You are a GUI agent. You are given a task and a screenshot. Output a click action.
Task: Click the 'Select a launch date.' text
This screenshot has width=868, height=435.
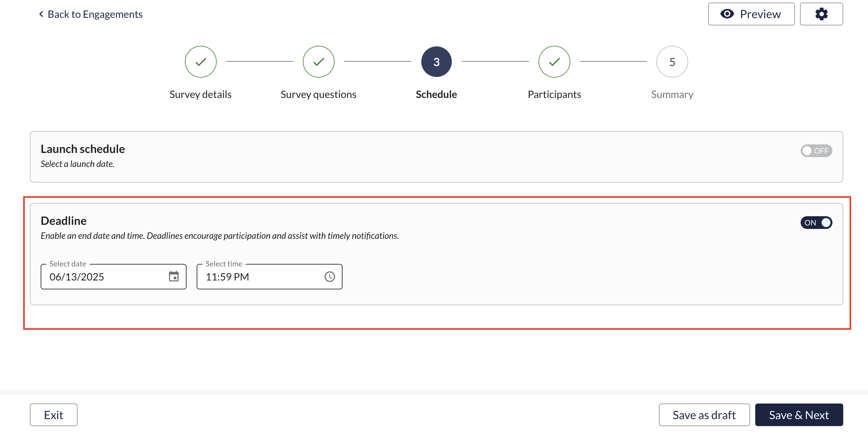point(78,164)
